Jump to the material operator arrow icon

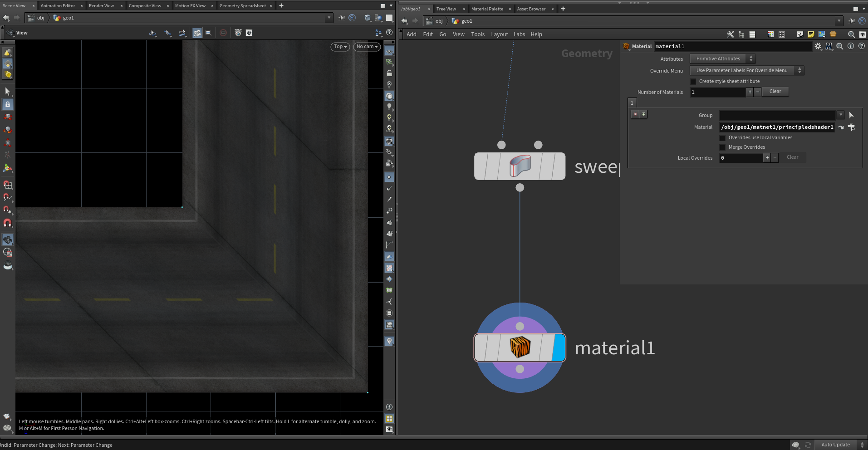[841, 127]
